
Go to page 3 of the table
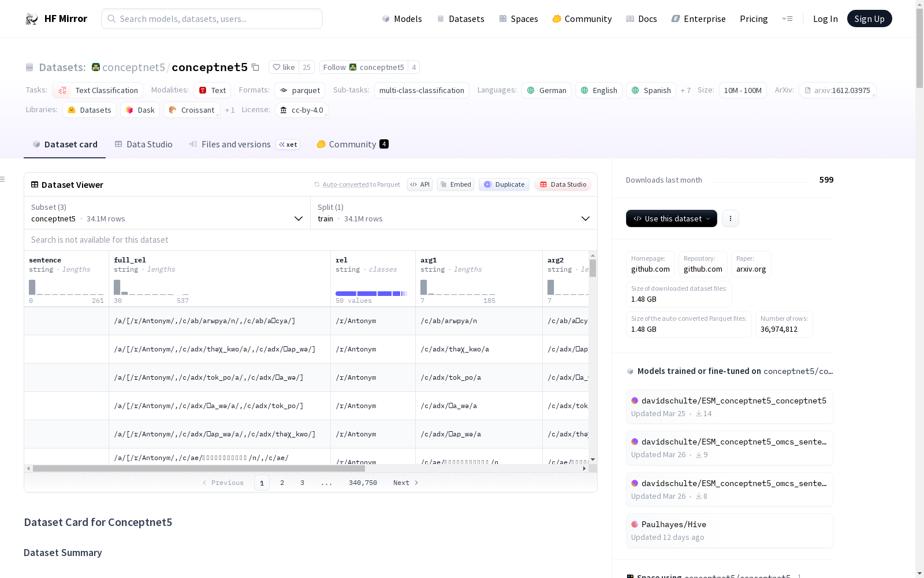pyautogui.click(x=302, y=483)
